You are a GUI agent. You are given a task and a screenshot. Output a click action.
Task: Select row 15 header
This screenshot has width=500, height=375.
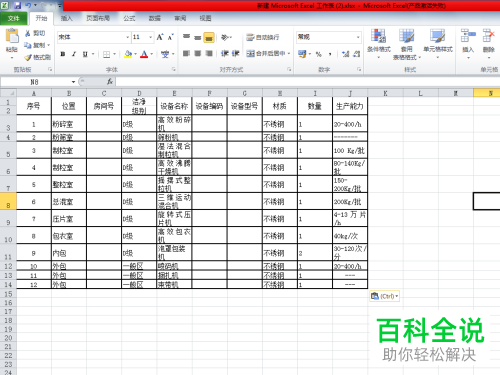(8, 294)
